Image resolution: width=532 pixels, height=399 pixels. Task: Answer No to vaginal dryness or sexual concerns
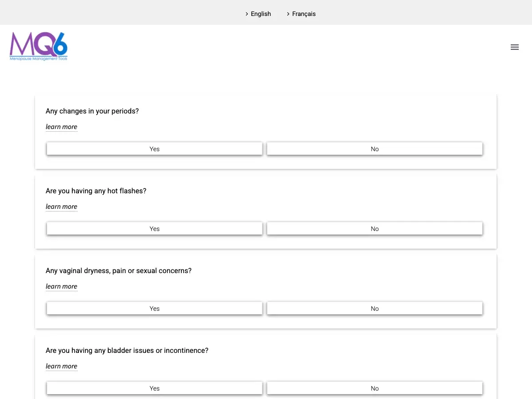pos(375,309)
